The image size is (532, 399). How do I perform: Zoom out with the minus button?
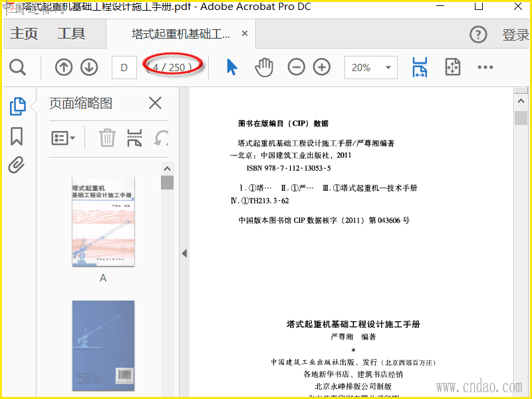point(296,67)
